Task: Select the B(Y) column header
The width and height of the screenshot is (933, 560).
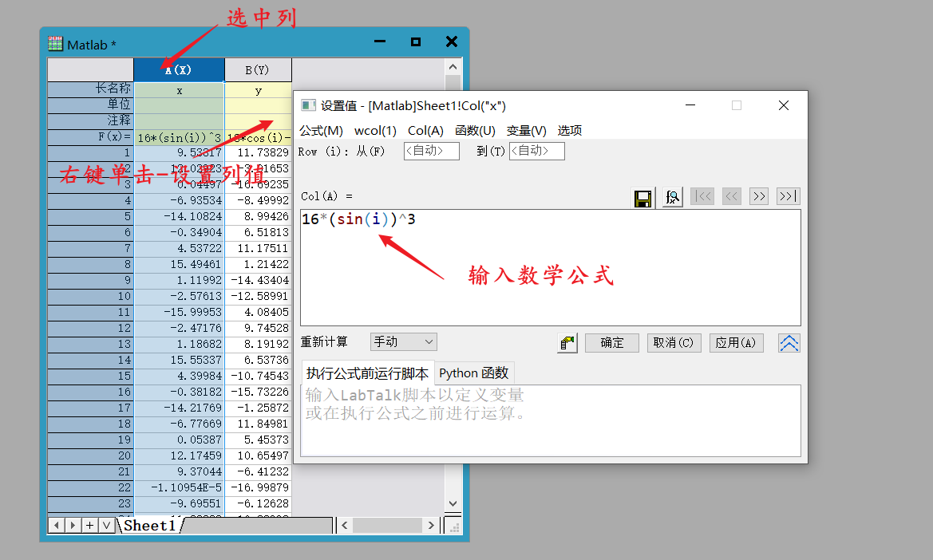Action: [259, 69]
